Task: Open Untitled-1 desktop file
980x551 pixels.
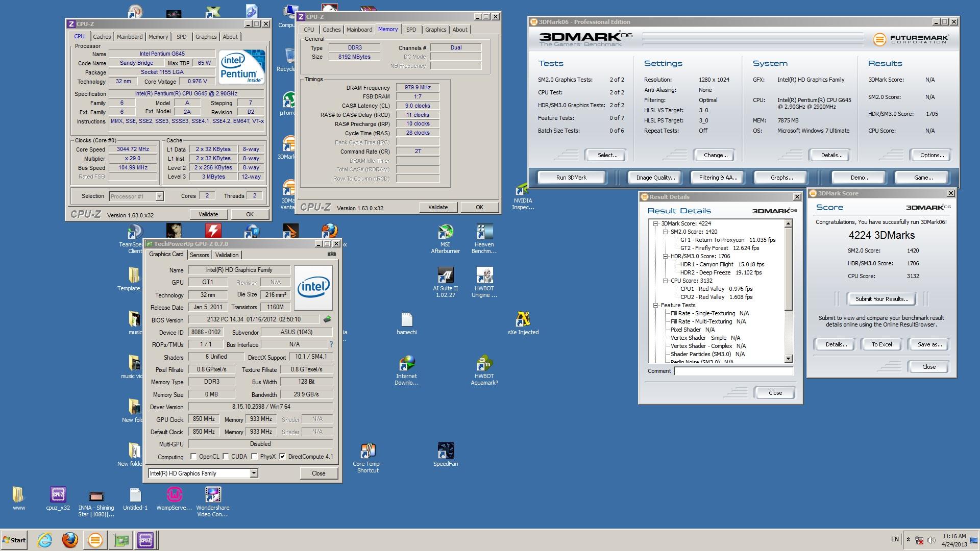Action: (135, 498)
